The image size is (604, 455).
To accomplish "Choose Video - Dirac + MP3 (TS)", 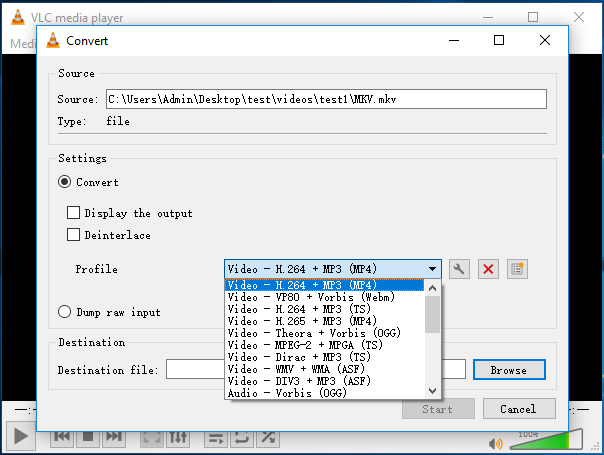I will (324, 356).
